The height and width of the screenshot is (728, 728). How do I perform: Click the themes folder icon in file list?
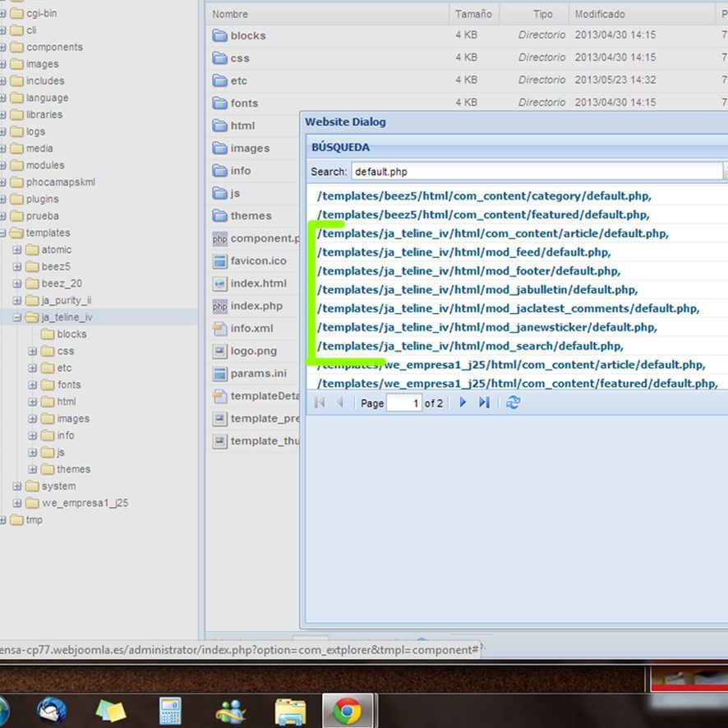pyautogui.click(x=219, y=215)
